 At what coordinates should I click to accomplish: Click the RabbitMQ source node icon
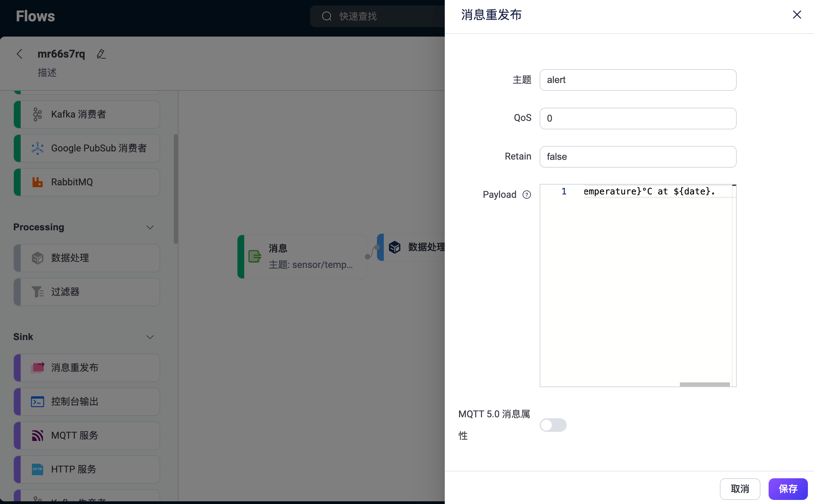point(37,182)
